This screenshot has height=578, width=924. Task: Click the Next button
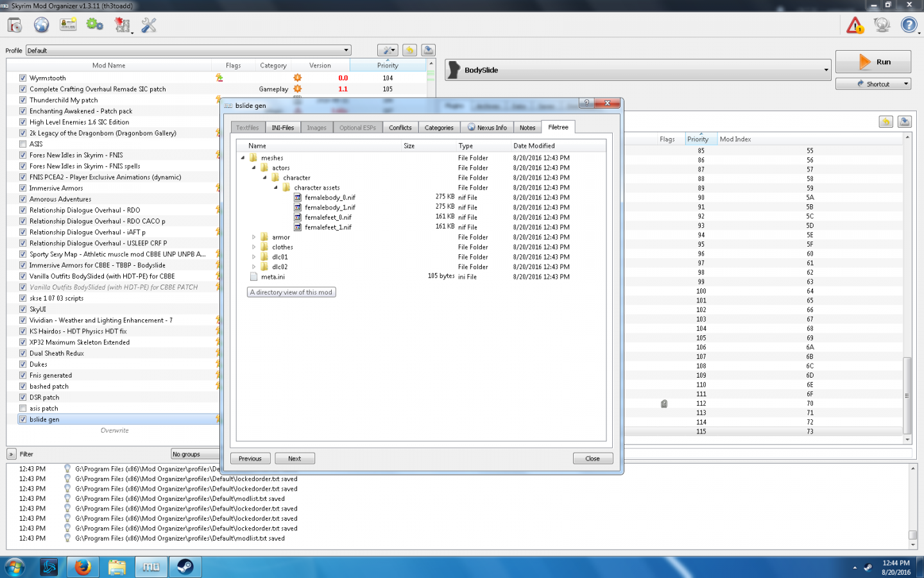(x=295, y=459)
